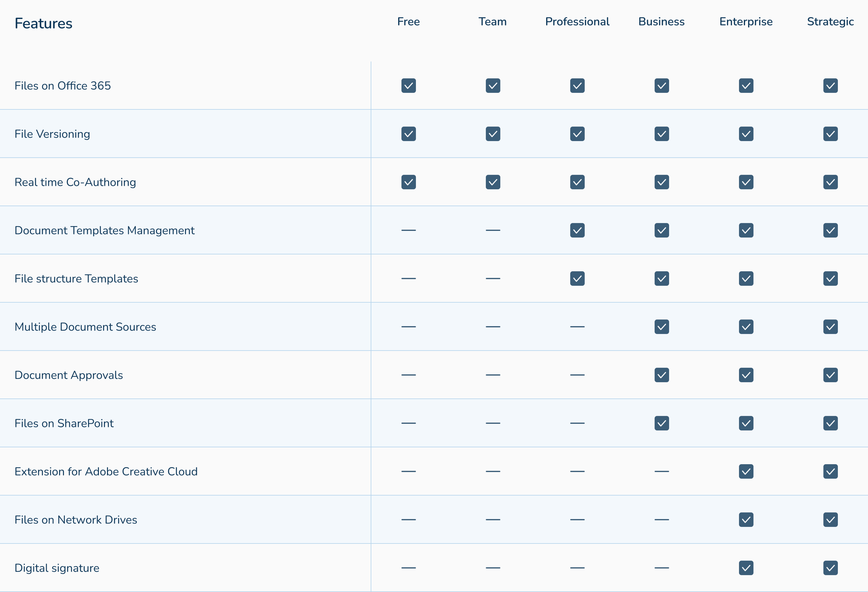This screenshot has height=592, width=868.
Task: Click Free checkmark for Files on Office 365
Action: (x=408, y=86)
